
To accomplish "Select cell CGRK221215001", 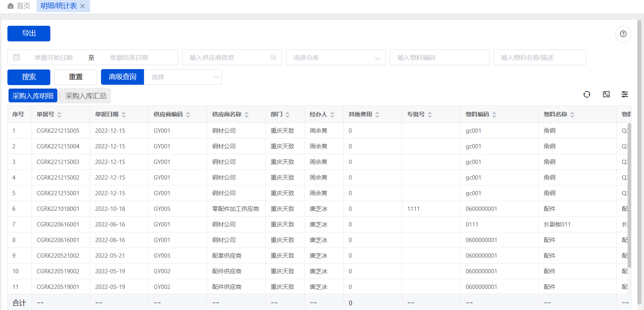I will 58,193.
